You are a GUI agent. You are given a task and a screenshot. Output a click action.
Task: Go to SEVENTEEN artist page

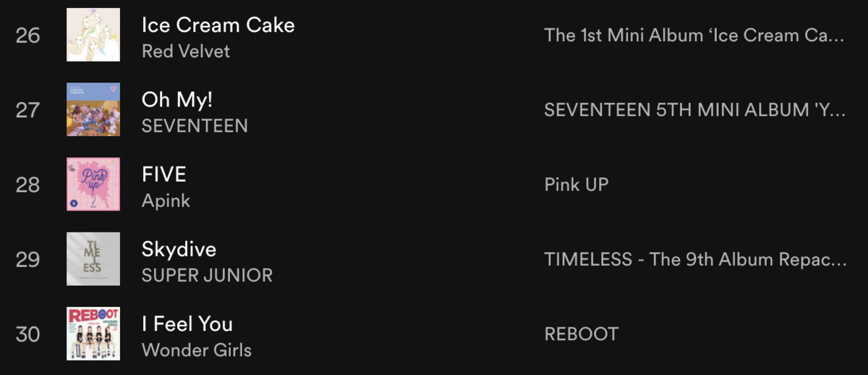click(195, 126)
